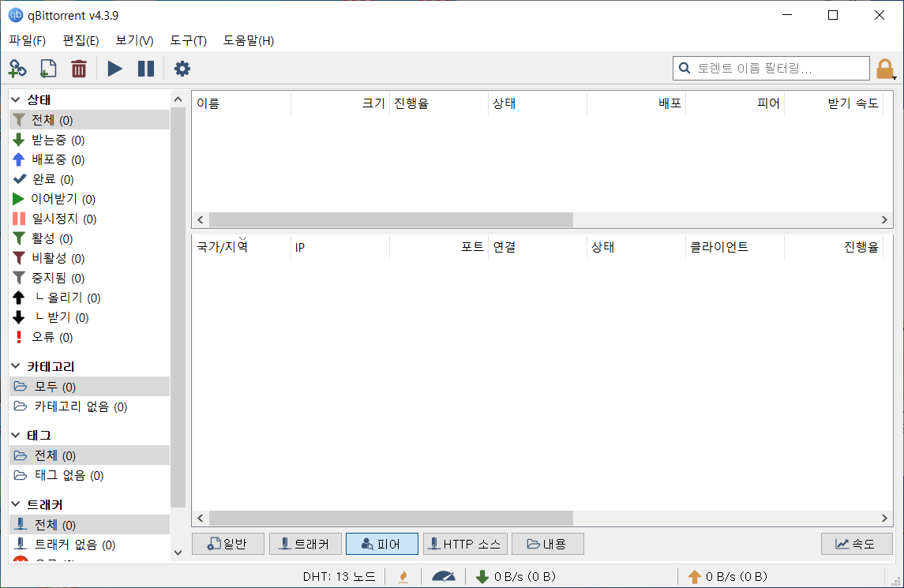904x588 pixels.
Task: Sort torrents by 받기 속도 column
Action: [x=834, y=103]
